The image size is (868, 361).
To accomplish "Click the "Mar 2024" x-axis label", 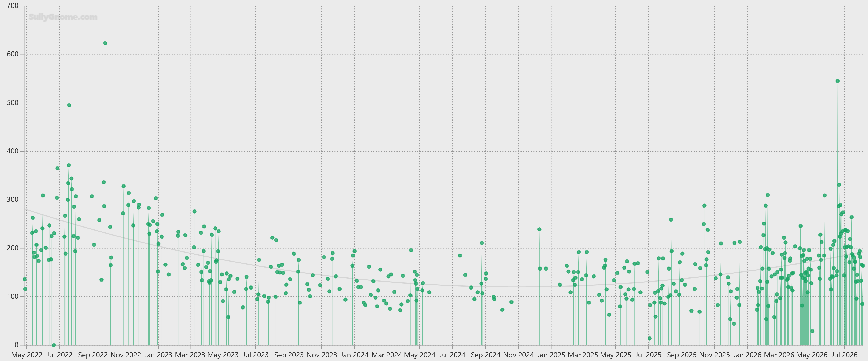I will [x=387, y=355].
